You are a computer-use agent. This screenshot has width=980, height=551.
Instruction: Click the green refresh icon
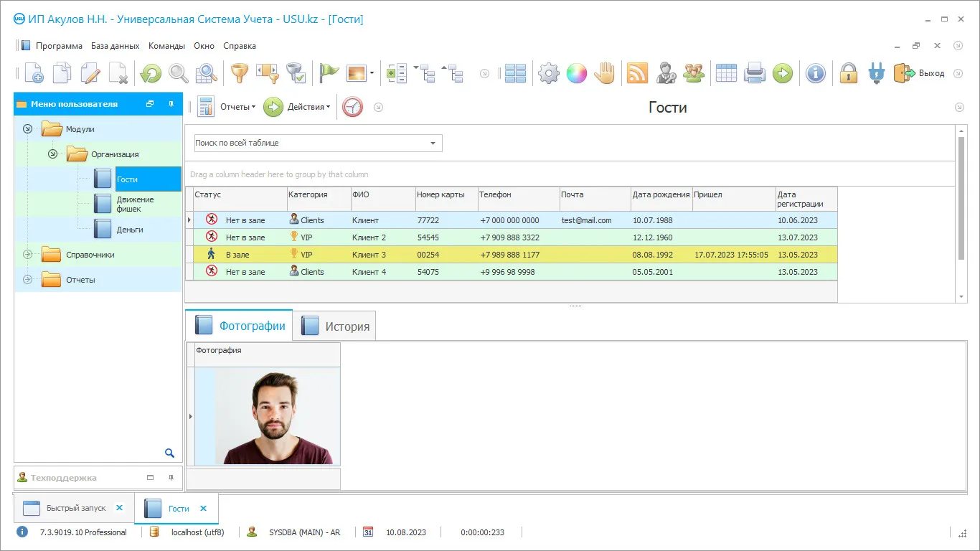pyautogui.click(x=151, y=73)
